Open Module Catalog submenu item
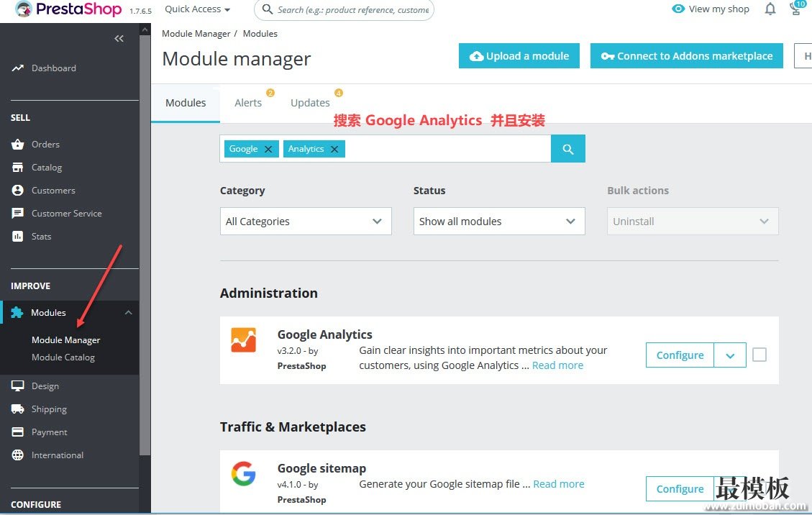 coord(63,357)
